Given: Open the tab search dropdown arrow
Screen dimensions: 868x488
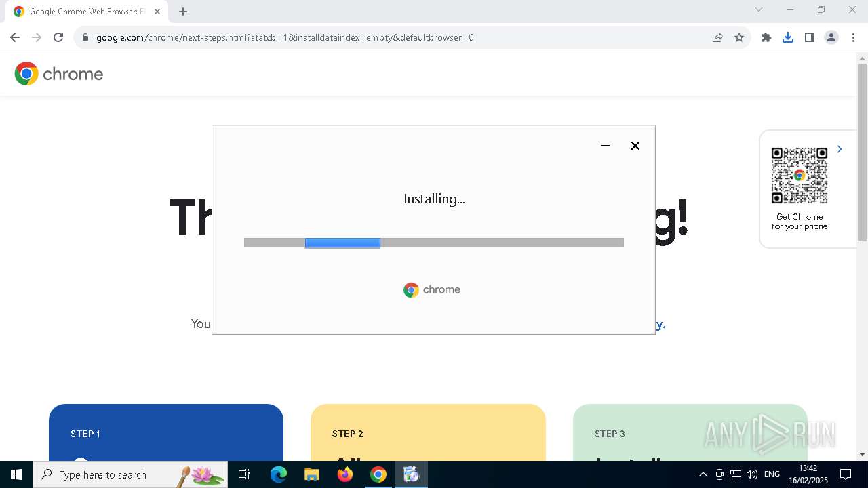Looking at the screenshot, I should [759, 9].
